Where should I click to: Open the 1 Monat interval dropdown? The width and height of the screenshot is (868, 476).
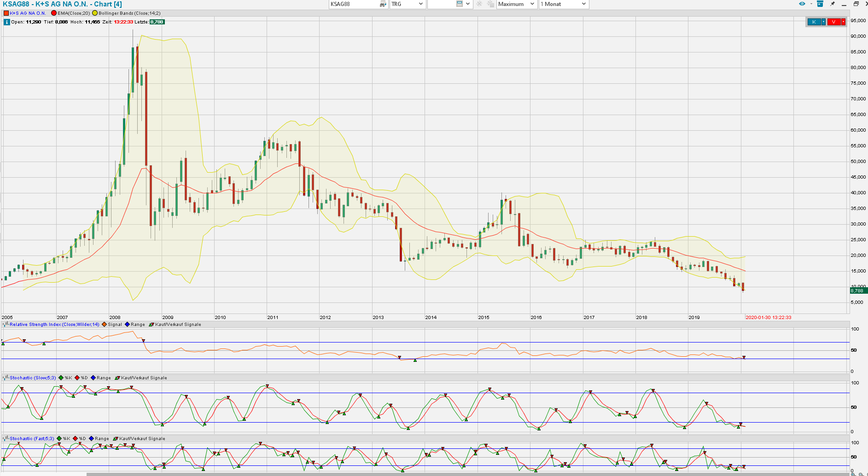(564, 4)
